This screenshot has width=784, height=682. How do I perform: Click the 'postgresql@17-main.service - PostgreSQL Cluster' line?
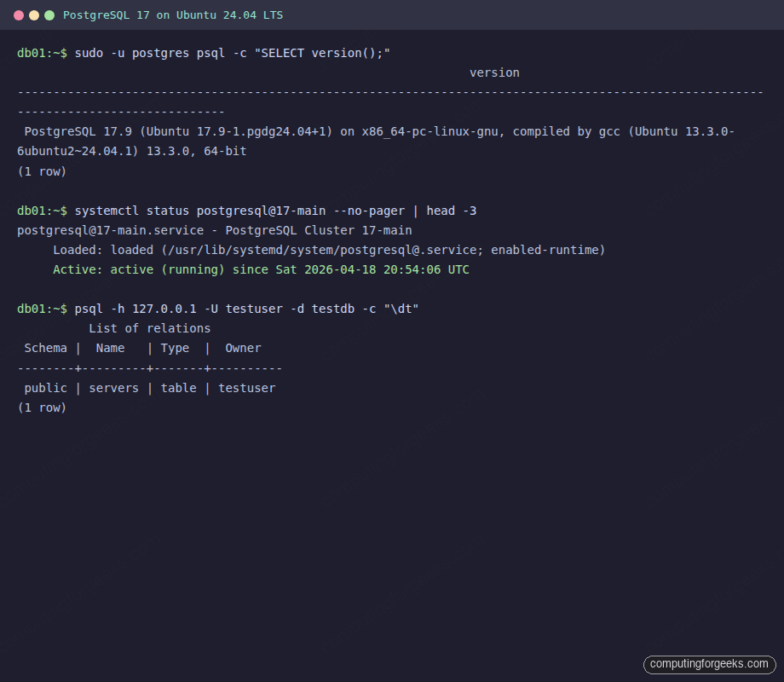coord(215,230)
